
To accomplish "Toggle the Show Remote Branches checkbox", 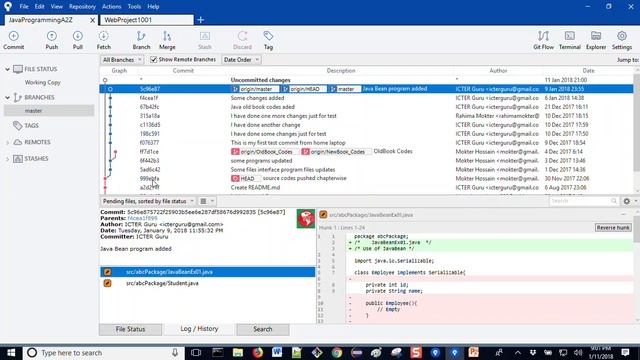I will (x=153, y=60).
